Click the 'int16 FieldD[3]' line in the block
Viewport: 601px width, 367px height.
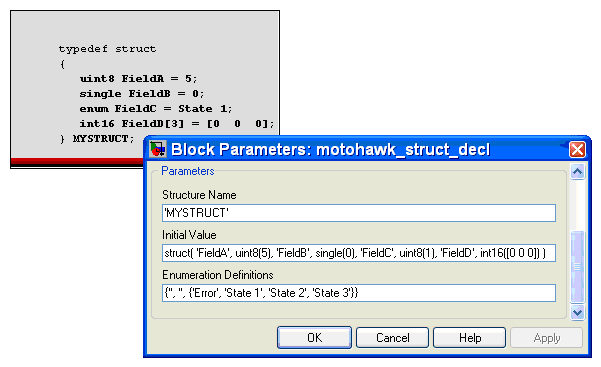177,123
